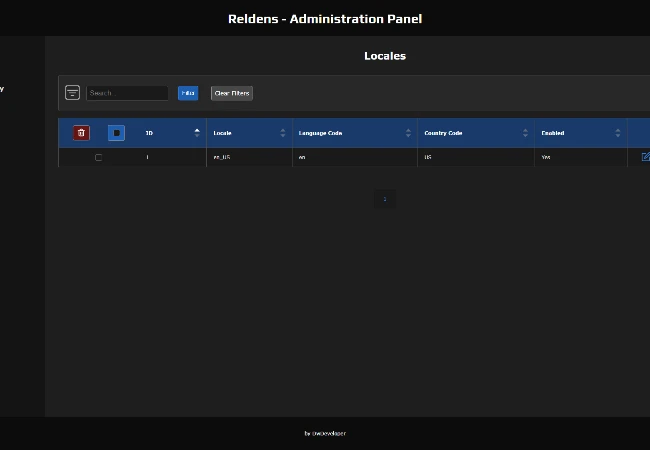The height and width of the screenshot is (450, 650).
Task: Click the Reldens - Administration Panel title
Action: coord(325,19)
